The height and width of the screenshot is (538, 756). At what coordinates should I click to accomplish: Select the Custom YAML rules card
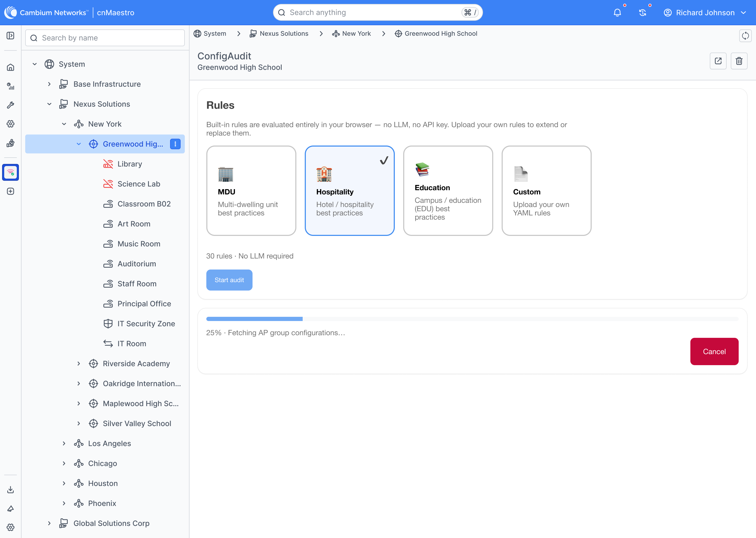click(x=547, y=191)
